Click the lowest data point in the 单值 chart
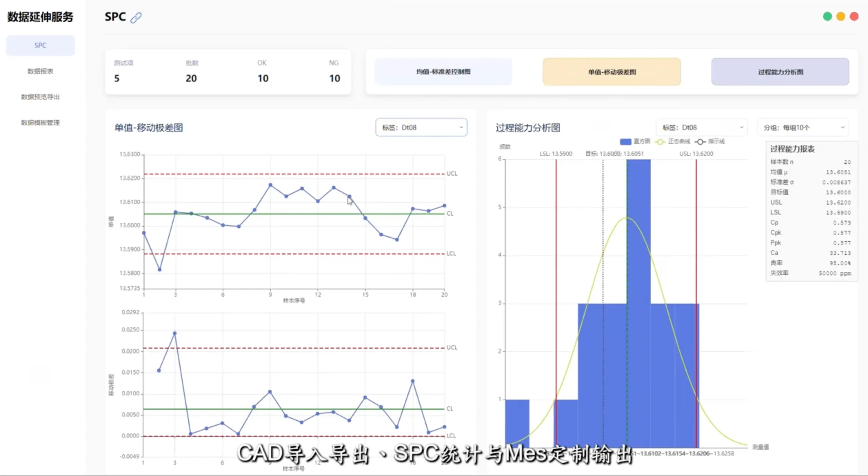The width and height of the screenshot is (868, 476). coord(160,270)
